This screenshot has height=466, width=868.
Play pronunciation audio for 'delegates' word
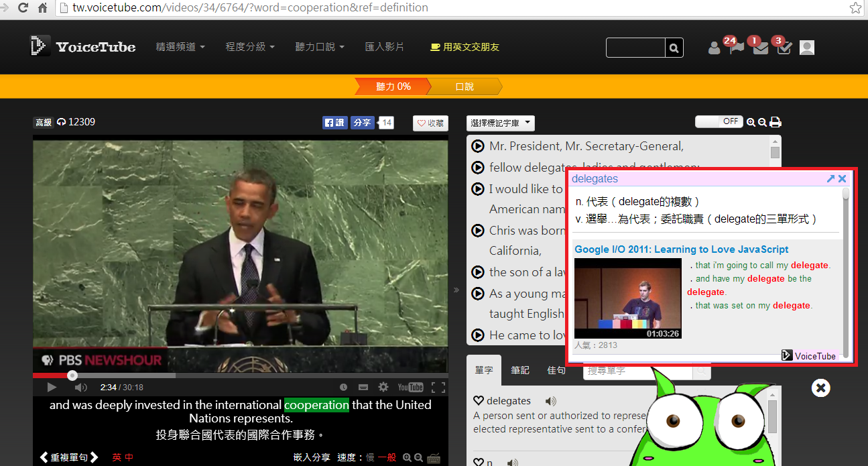pos(550,401)
